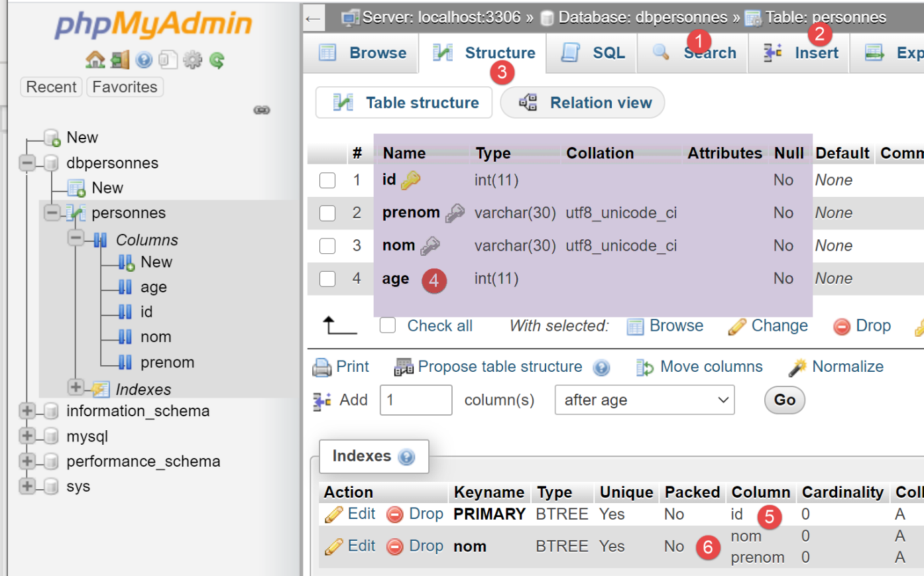Enable the Check all checkbox

click(388, 325)
